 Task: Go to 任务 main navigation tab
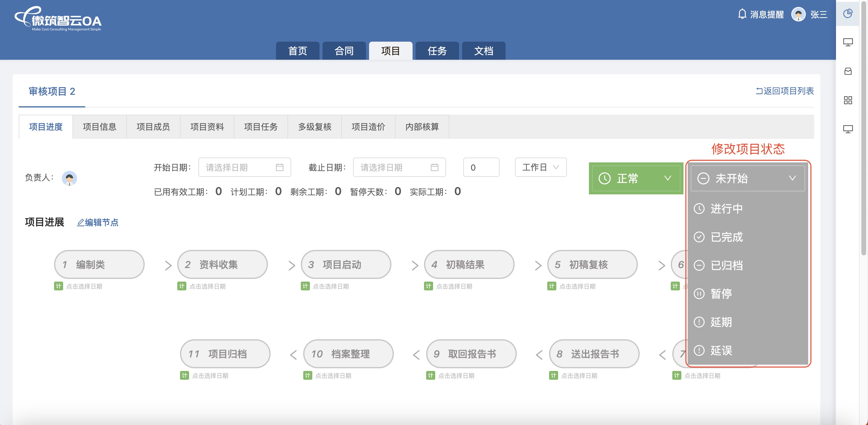click(437, 51)
